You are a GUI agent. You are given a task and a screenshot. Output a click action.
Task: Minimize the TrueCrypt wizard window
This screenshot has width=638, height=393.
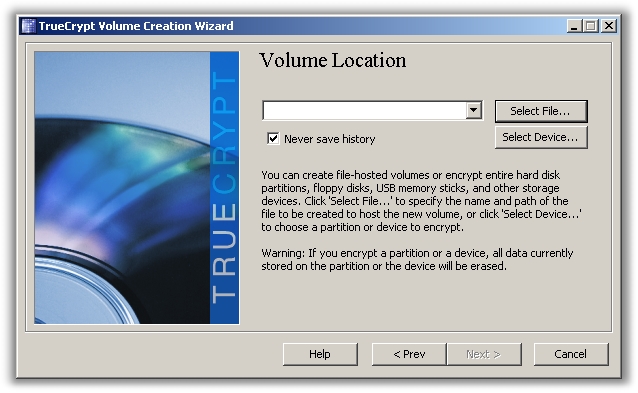click(575, 26)
